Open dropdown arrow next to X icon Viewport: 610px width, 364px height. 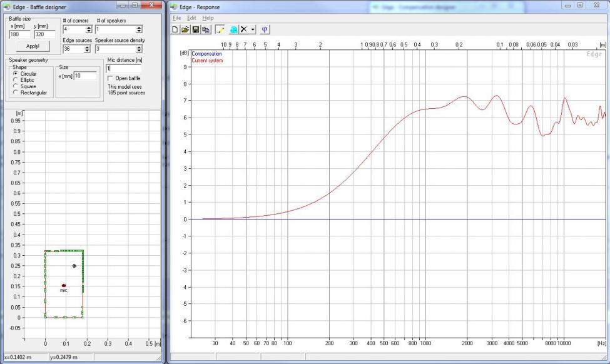pos(253,29)
